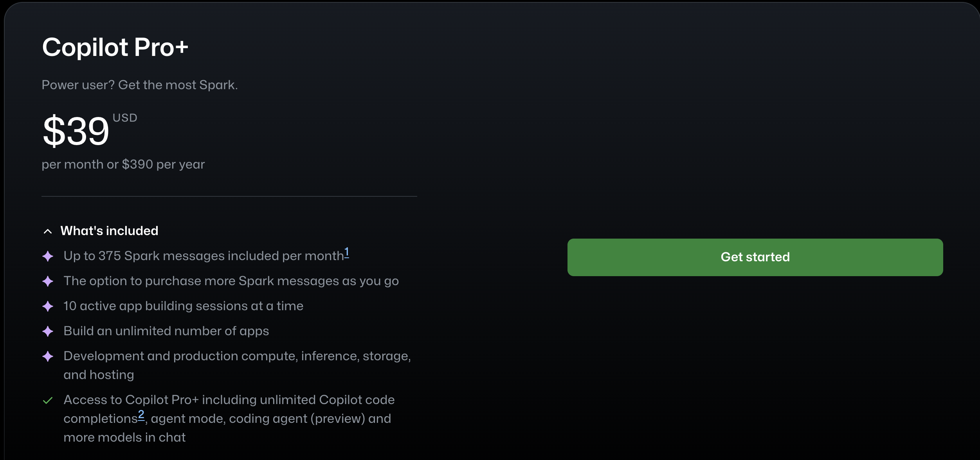Click the chevron above What's included

coord(47,231)
